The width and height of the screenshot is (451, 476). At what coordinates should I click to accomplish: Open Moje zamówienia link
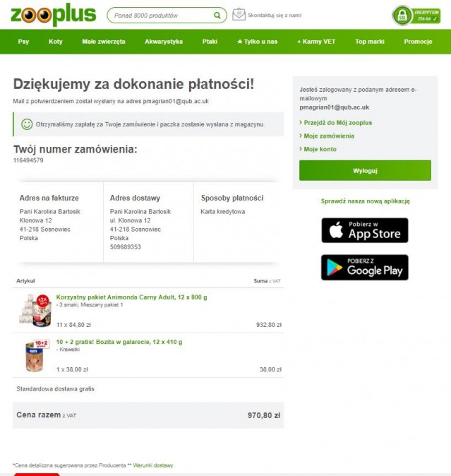327,136
